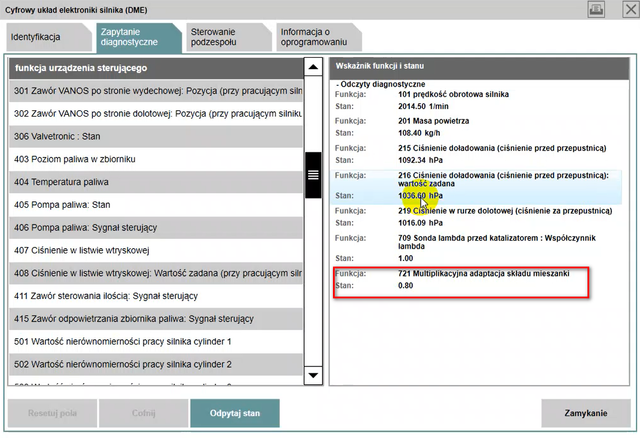640x438 pixels.
Task: Click the 2014.50 1/min value
Action: coord(423,107)
